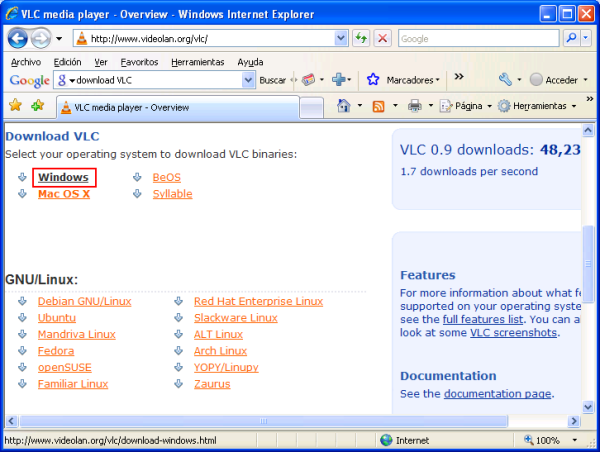The width and height of the screenshot is (600, 452).
Task: Open the Debian GNU/Linux download link
Action: [x=84, y=301]
